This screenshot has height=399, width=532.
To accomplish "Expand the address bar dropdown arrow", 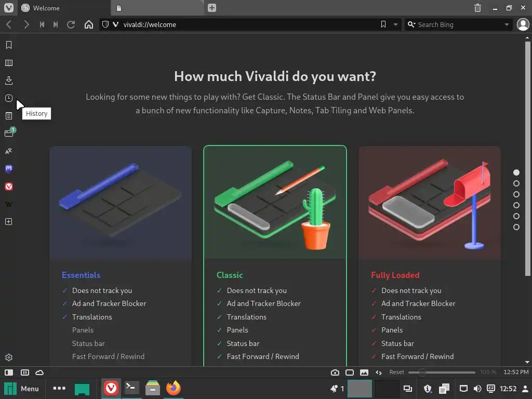I will pos(395,24).
